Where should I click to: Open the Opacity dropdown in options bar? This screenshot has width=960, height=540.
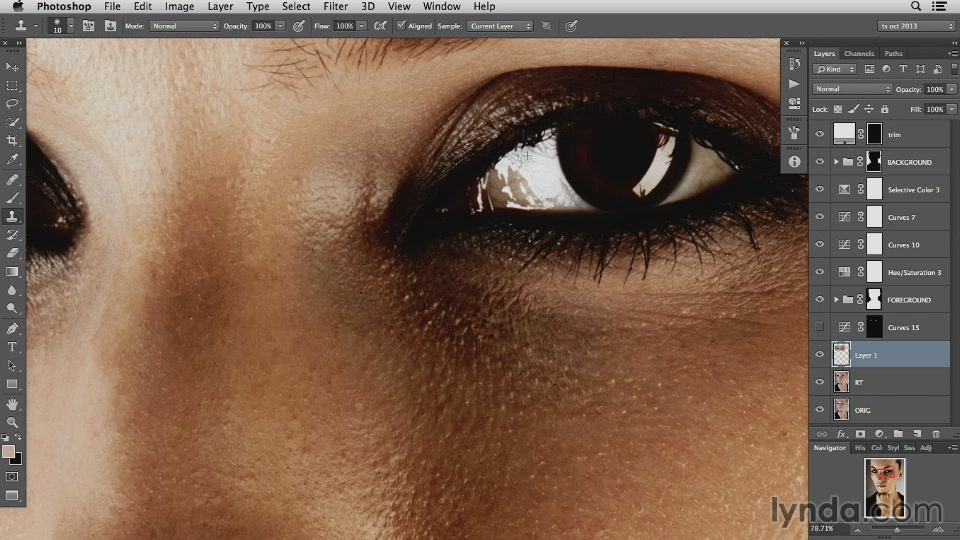click(280, 26)
